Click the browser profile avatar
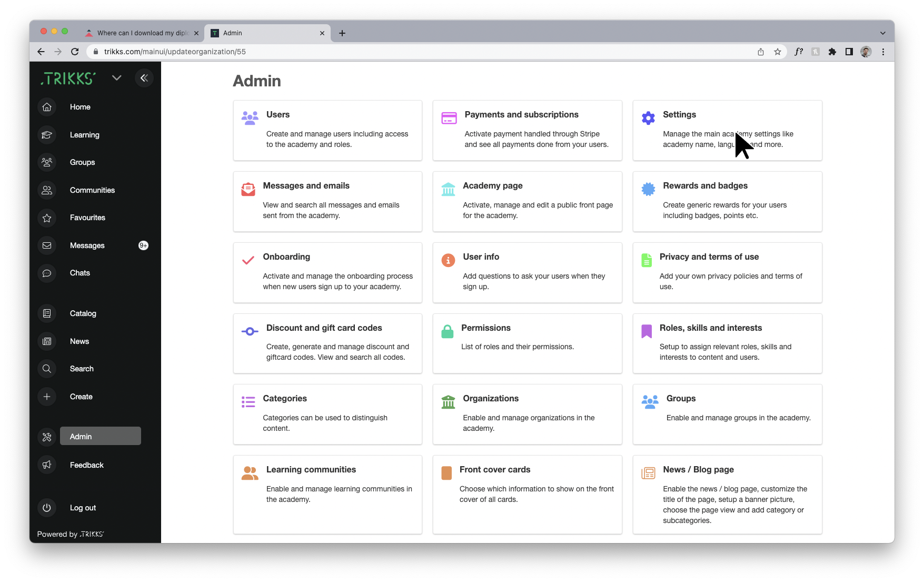The height and width of the screenshot is (582, 924). (x=866, y=52)
